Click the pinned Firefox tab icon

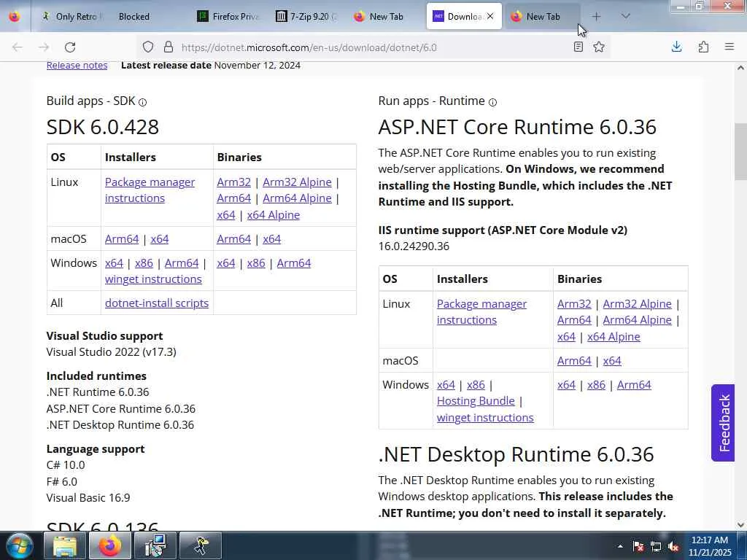pyautogui.click(x=15, y=16)
